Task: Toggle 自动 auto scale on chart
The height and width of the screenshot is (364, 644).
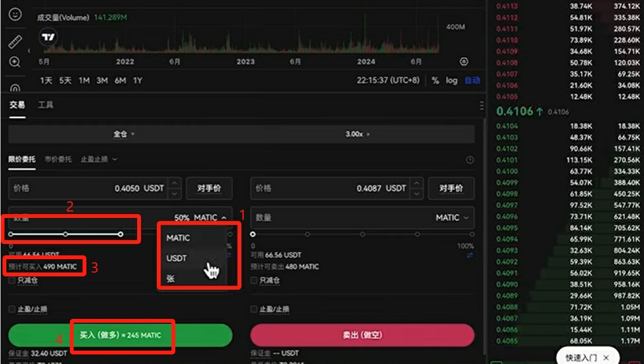Action: point(473,81)
